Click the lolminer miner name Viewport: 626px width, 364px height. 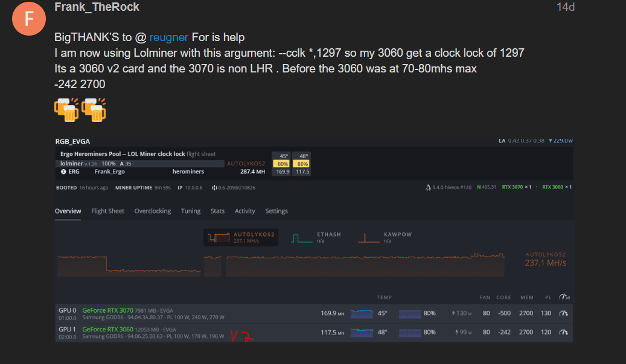pos(71,164)
